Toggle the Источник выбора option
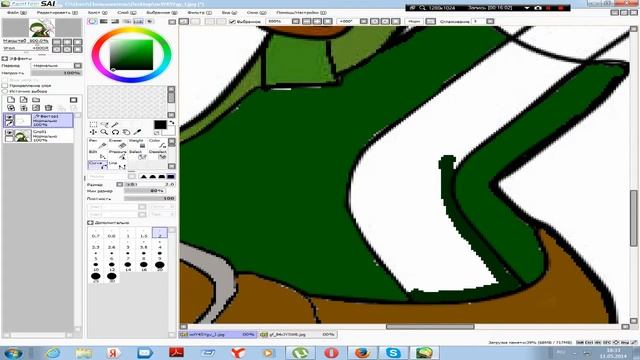Screen dimensions: 640x360 [x=5, y=91]
